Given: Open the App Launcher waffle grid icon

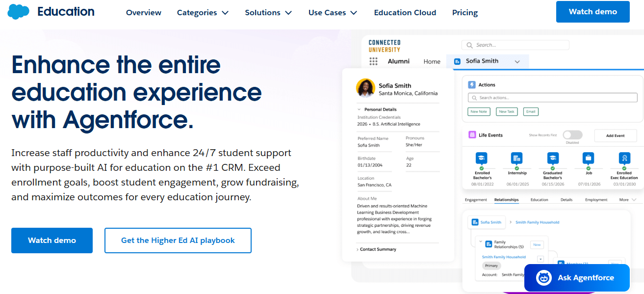Looking at the screenshot, I should coord(373,61).
